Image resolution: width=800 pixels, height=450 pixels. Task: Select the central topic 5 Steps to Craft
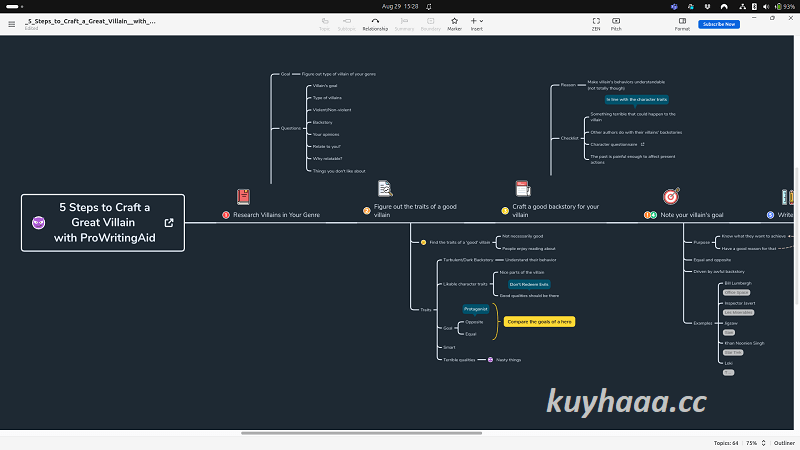tap(103, 222)
